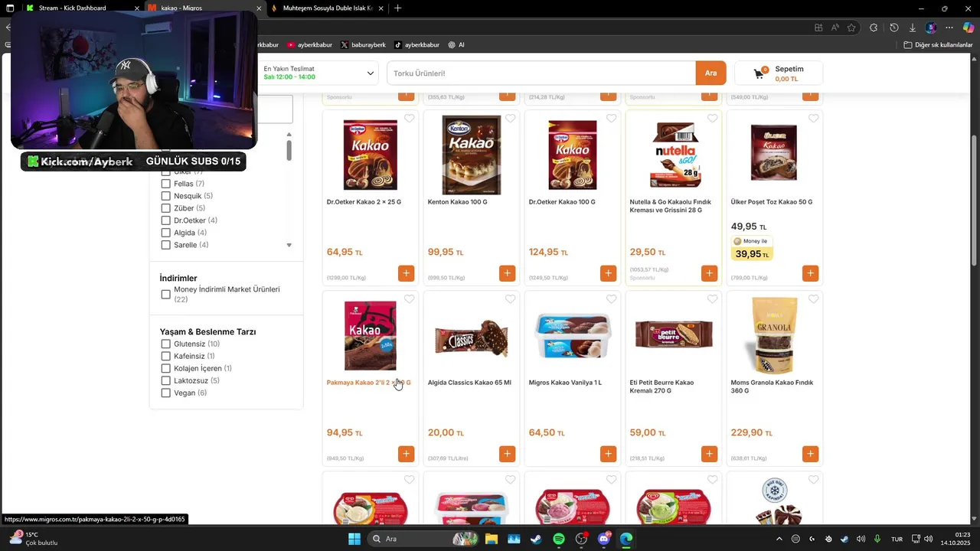The height and width of the screenshot is (551, 980).
Task: Open File Explorer from the taskbar
Action: tap(491, 539)
